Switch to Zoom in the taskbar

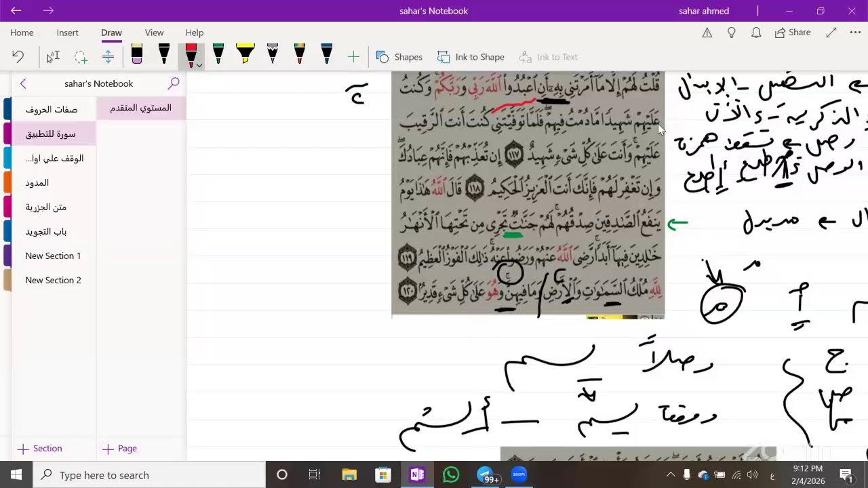(519, 474)
